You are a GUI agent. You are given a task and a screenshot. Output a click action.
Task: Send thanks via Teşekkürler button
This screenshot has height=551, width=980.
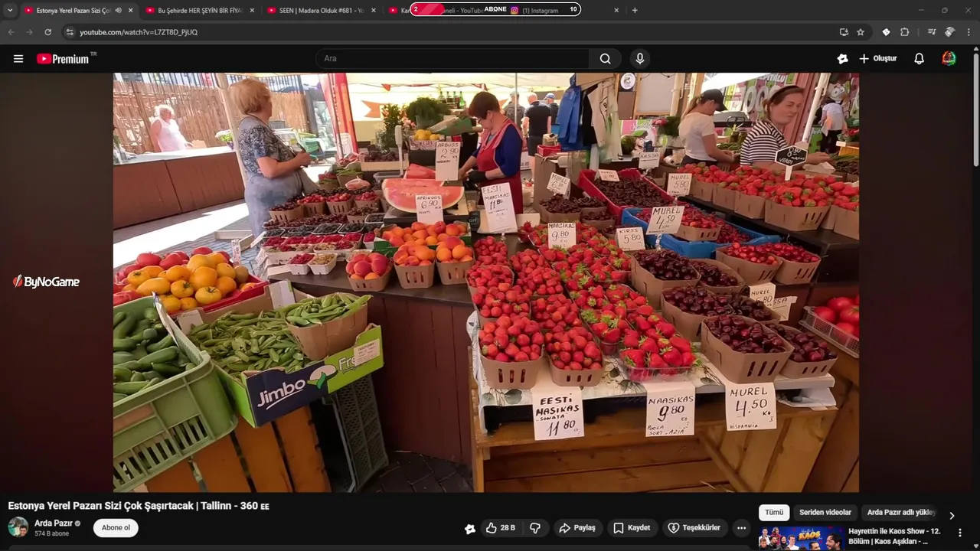(694, 528)
